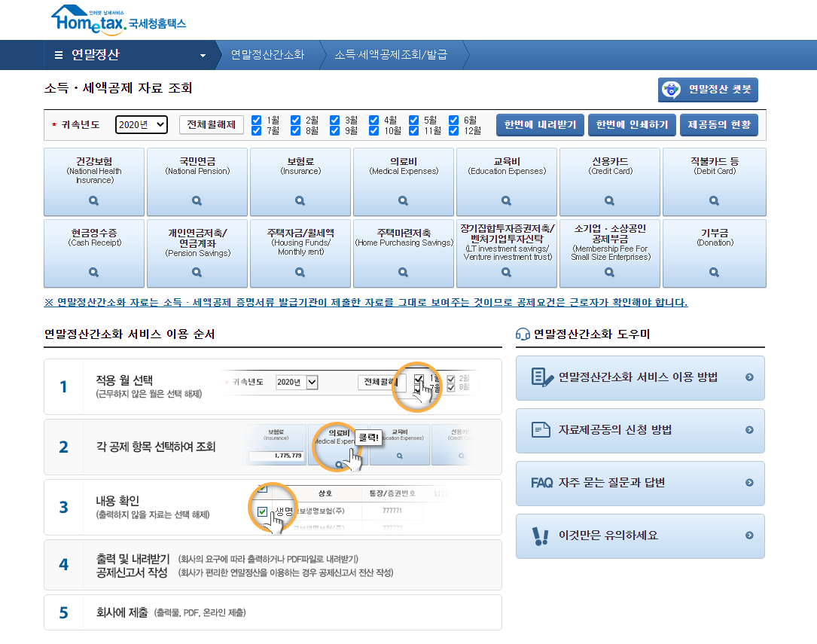Click magnifier under 개인연금저축 (Pension Savings)

click(x=197, y=272)
